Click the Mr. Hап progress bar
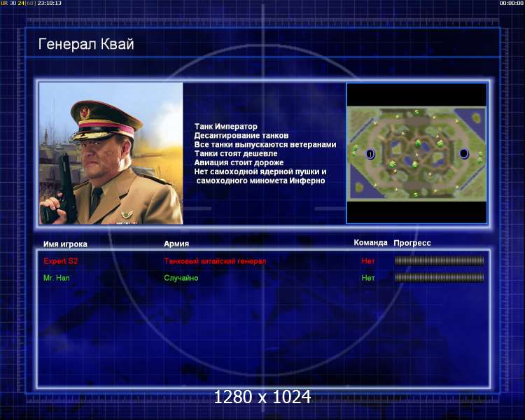 coord(440,277)
